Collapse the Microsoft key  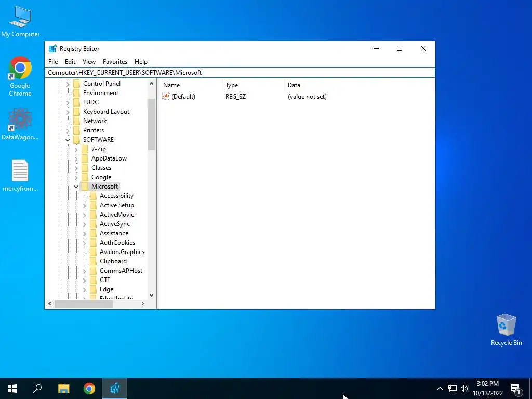(x=76, y=187)
